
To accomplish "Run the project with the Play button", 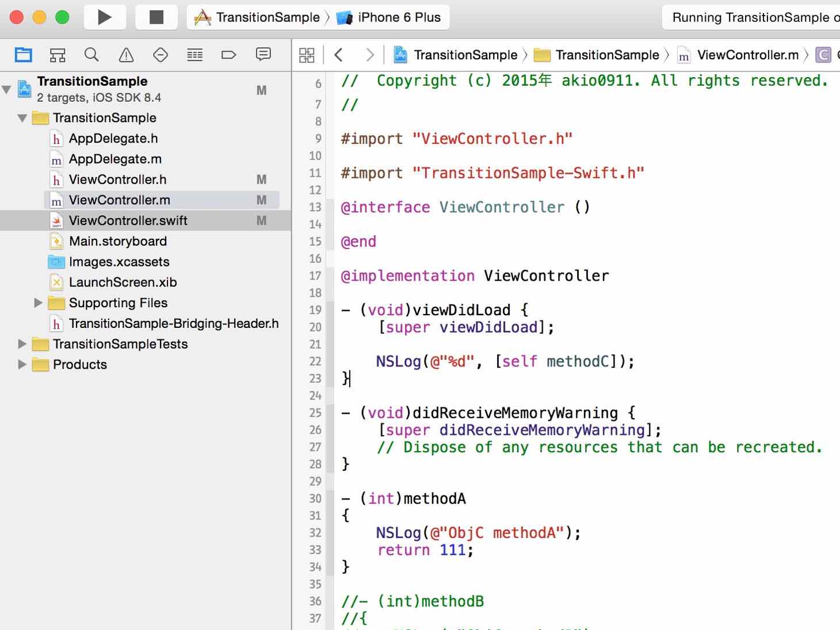I will 105,17.
